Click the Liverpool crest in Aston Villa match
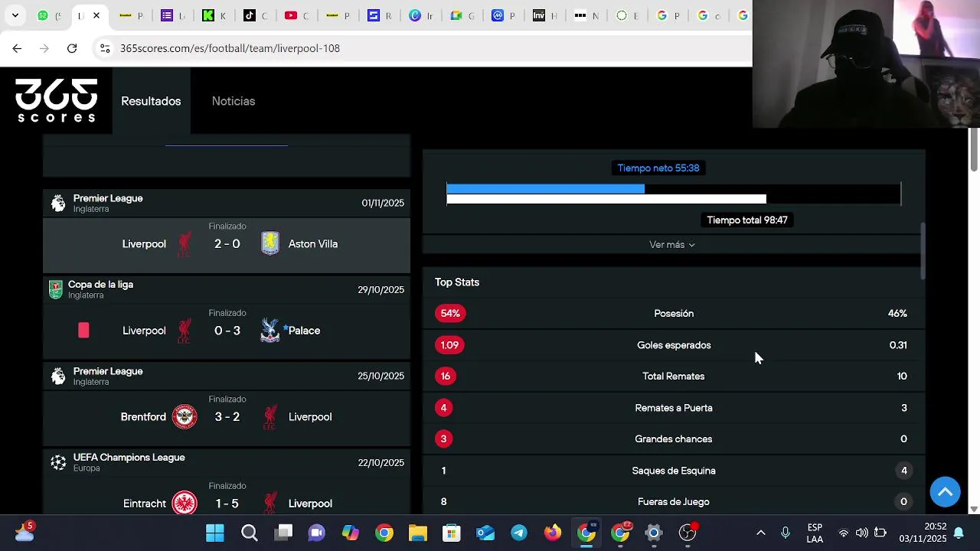The height and width of the screenshot is (551, 980). pyautogui.click(x=185, y=244)
